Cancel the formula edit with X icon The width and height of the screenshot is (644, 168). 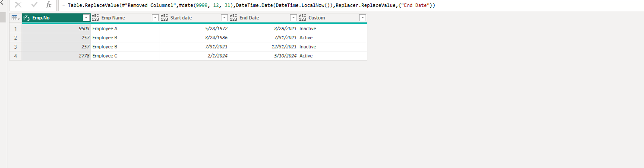pyautogui.click(x=18, y=5)
